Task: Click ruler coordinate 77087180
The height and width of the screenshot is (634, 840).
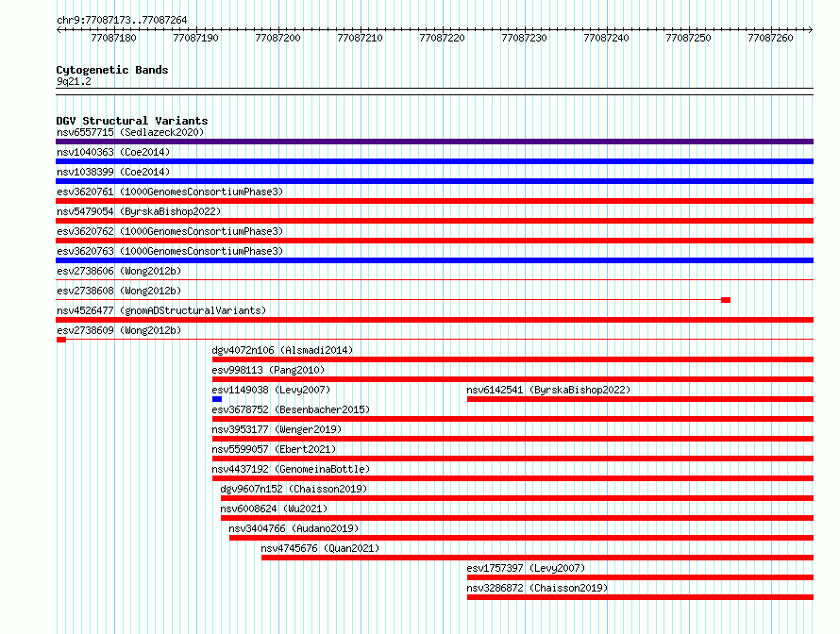Action: click(113, 38)
